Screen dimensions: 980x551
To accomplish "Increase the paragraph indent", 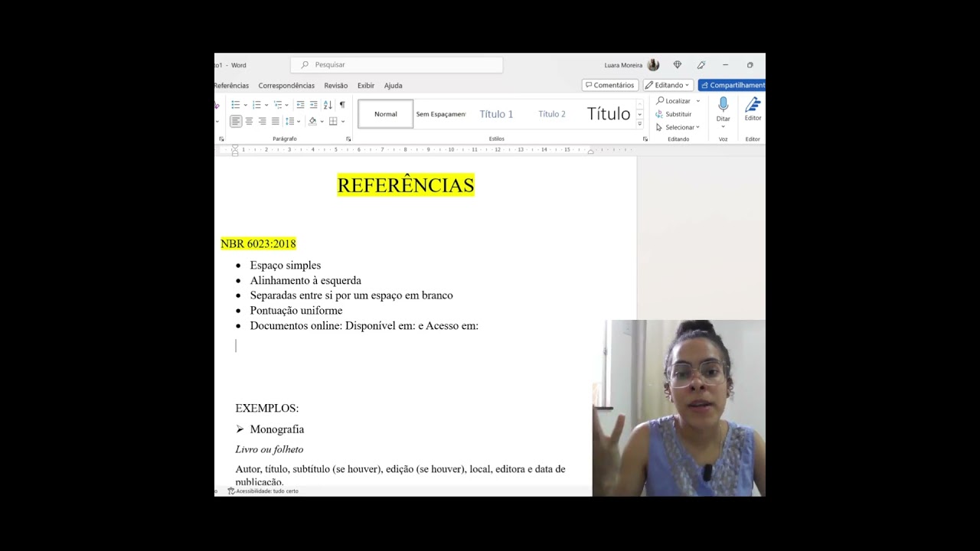I will click(x=313, y=105).
